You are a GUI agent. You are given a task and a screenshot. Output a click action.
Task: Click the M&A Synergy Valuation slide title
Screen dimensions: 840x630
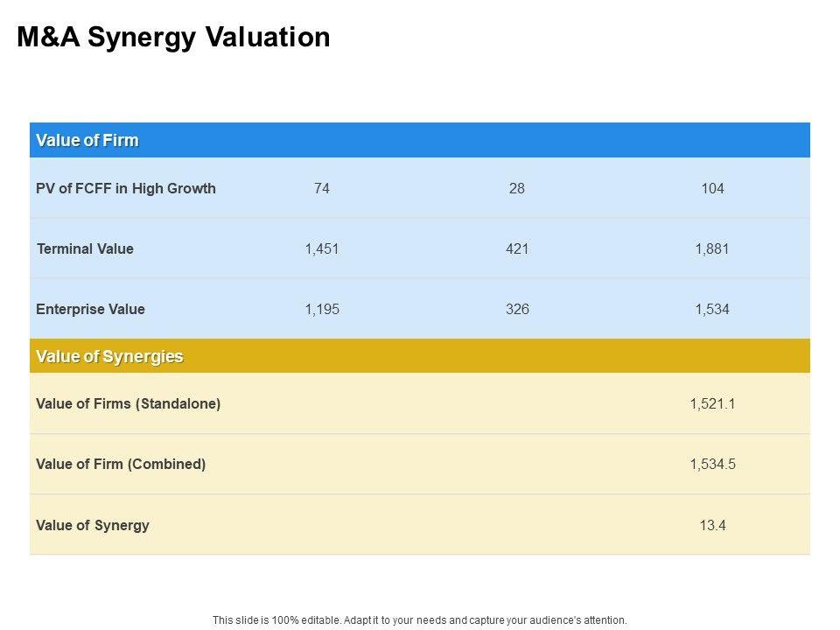pyautogui.click(x=173, y=38)
